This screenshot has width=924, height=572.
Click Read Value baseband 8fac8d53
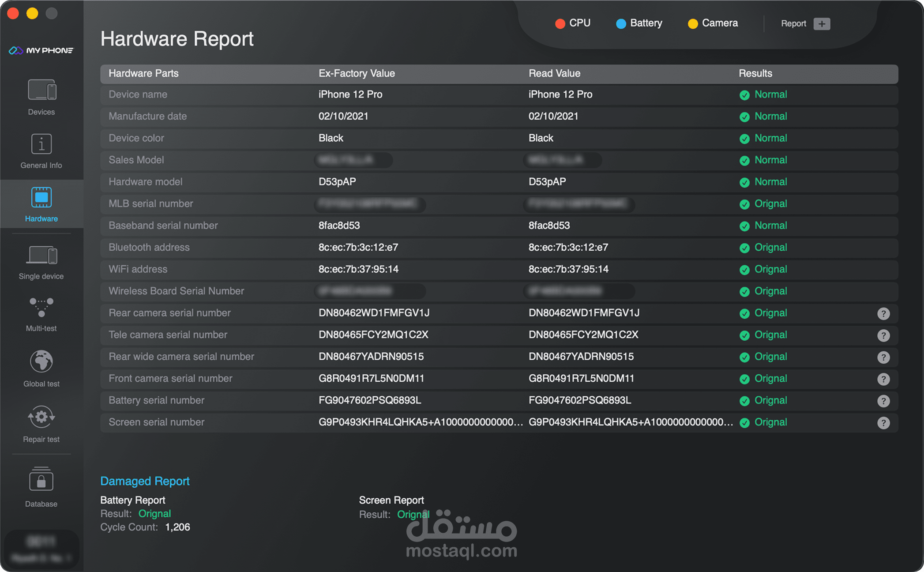(549, 226)
